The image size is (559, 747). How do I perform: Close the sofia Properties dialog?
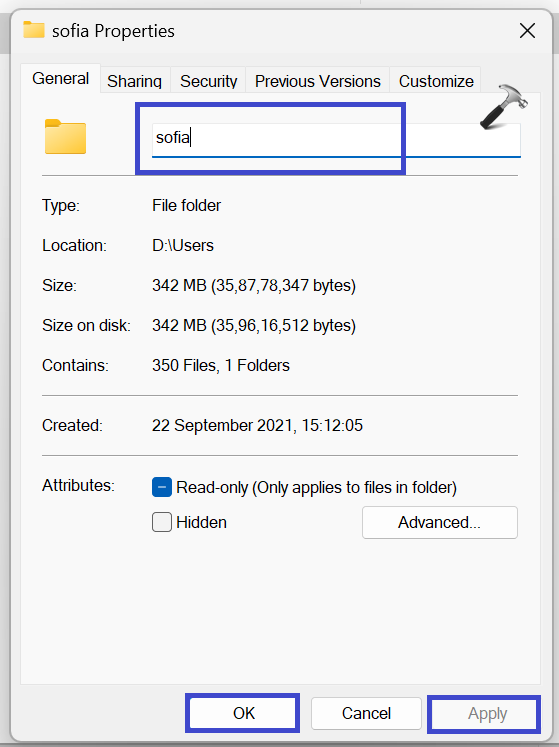pyautogui.click(x=527, y=31)
